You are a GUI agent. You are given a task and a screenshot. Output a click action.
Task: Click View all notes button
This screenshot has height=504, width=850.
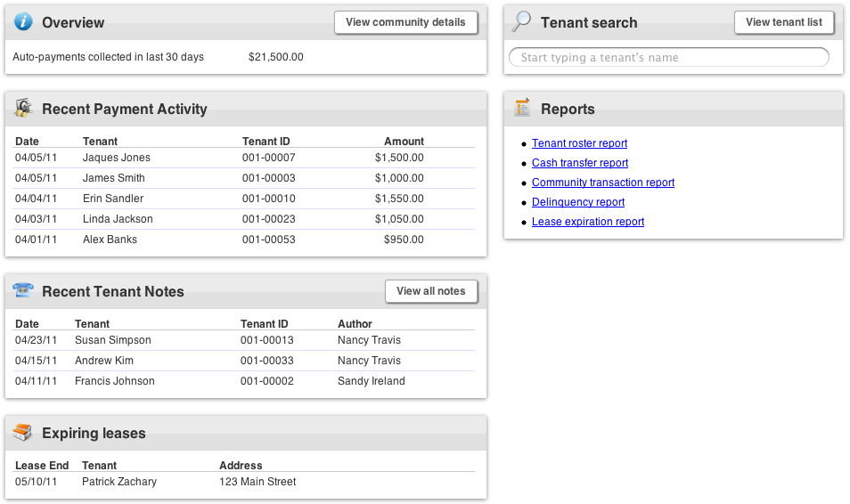(x=431, y=291)
